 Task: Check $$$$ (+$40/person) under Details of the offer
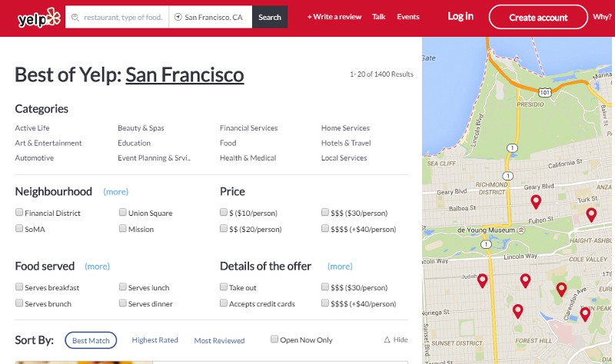pos(324,303)
